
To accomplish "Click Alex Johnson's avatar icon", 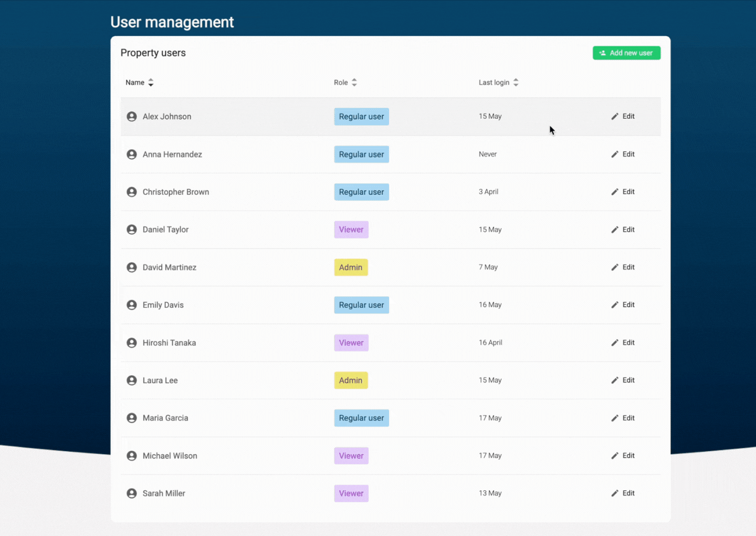I will coord(132,117).
